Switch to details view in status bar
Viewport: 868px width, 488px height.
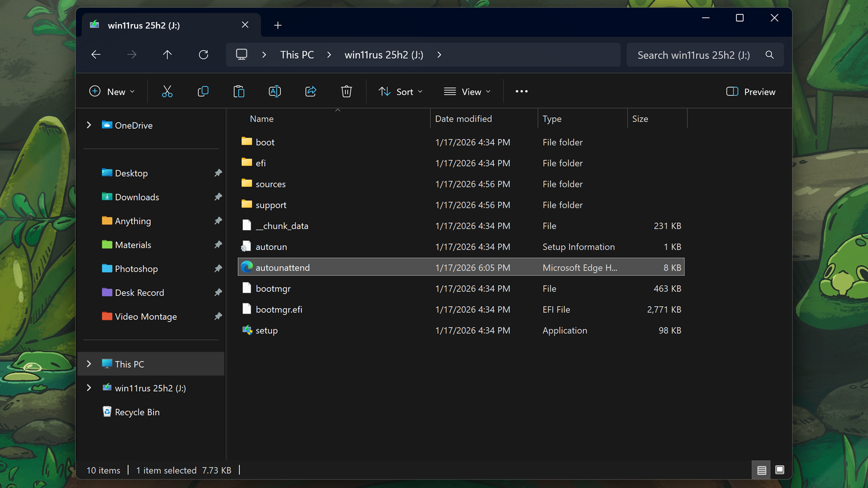[761, 470]
